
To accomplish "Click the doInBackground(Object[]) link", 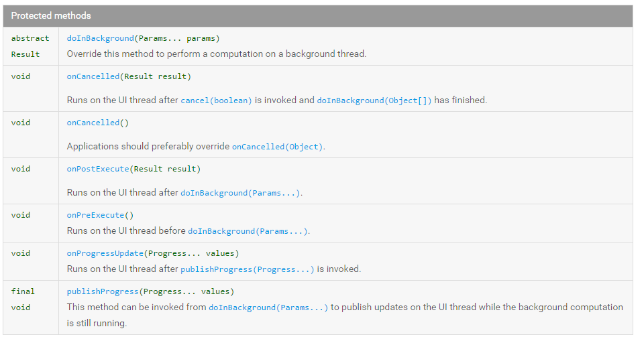I will tap(374, 100).
